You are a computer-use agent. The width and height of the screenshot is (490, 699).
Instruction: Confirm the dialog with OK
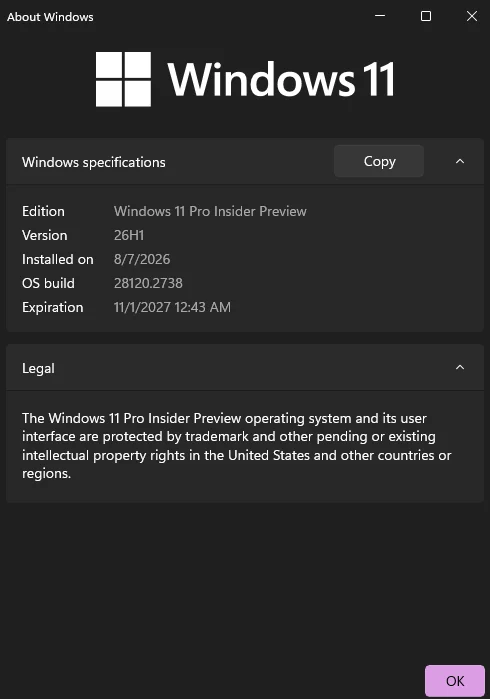pyautogui.click(x=455, y=681)
